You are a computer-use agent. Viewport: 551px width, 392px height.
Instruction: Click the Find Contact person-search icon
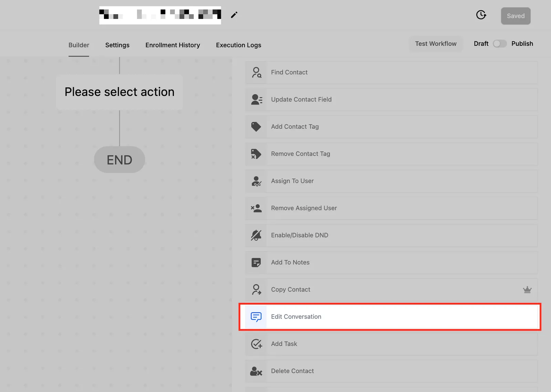pyautogui.click(x=256, y=72)
